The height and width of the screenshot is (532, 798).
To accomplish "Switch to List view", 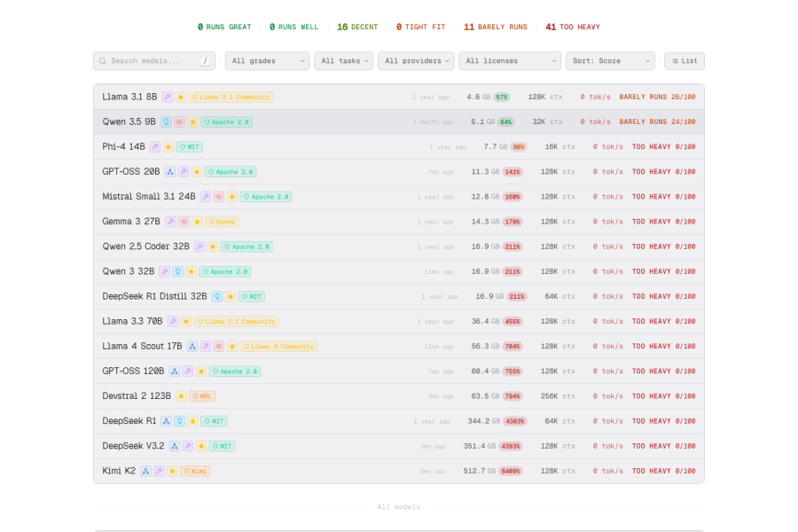I will point(683,60).
